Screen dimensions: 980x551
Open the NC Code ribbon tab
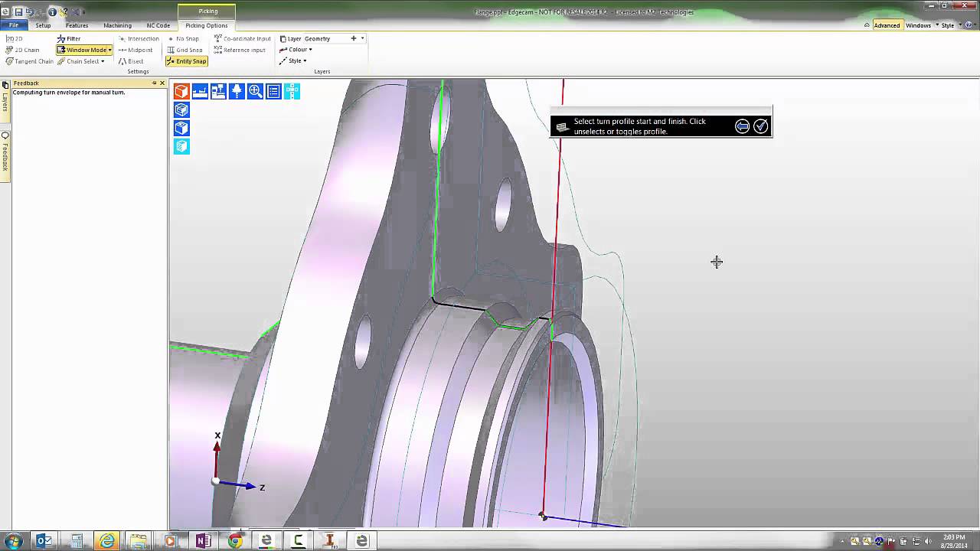[158, 25]
